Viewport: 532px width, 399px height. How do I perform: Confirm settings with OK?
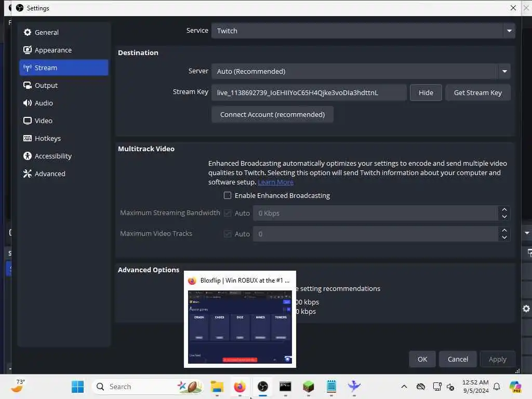(422, 360)
